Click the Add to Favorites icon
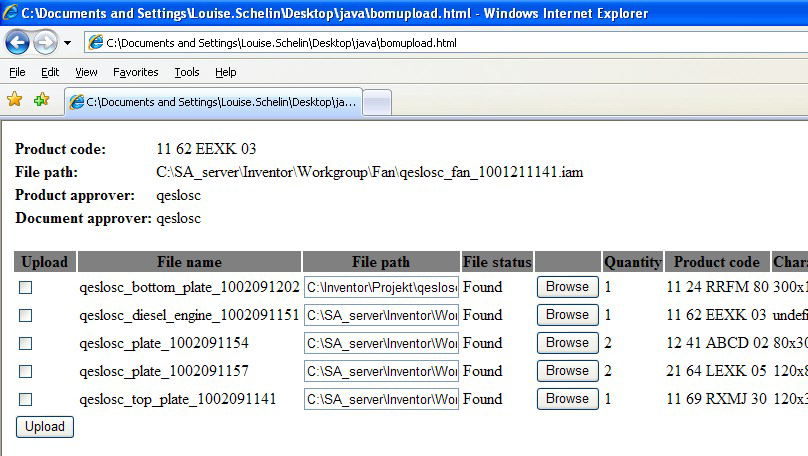The width and height of the screenshot is (808, 456). [x=41, y=99]
